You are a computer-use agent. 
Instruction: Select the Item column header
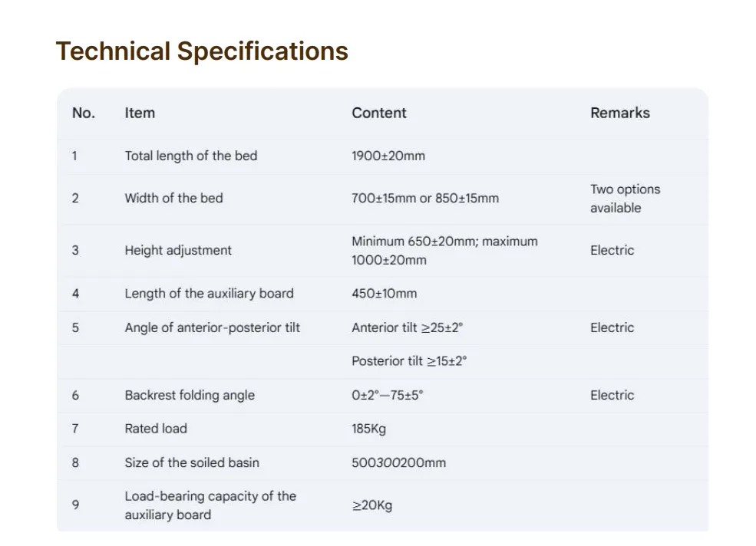[140, 113]
